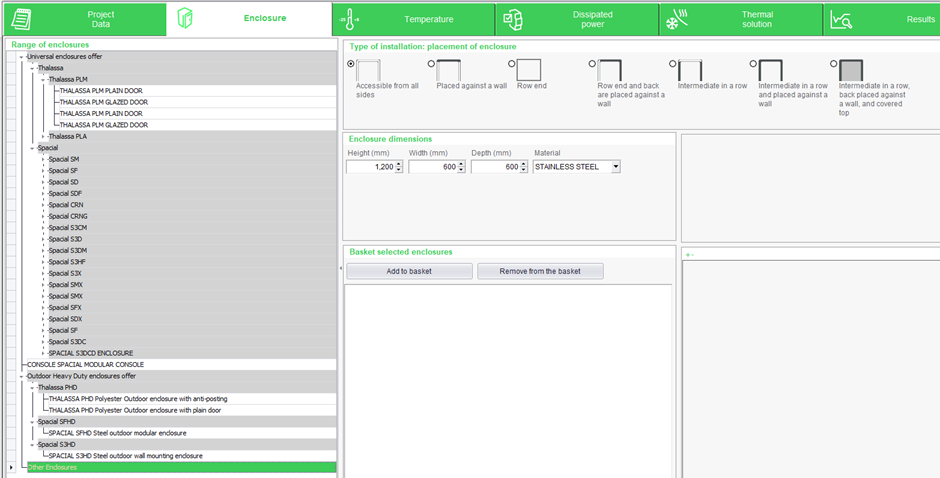The image size is (940, 478).
Task: Increase the Height value with up arrow
Action: [x=399, y=164]
